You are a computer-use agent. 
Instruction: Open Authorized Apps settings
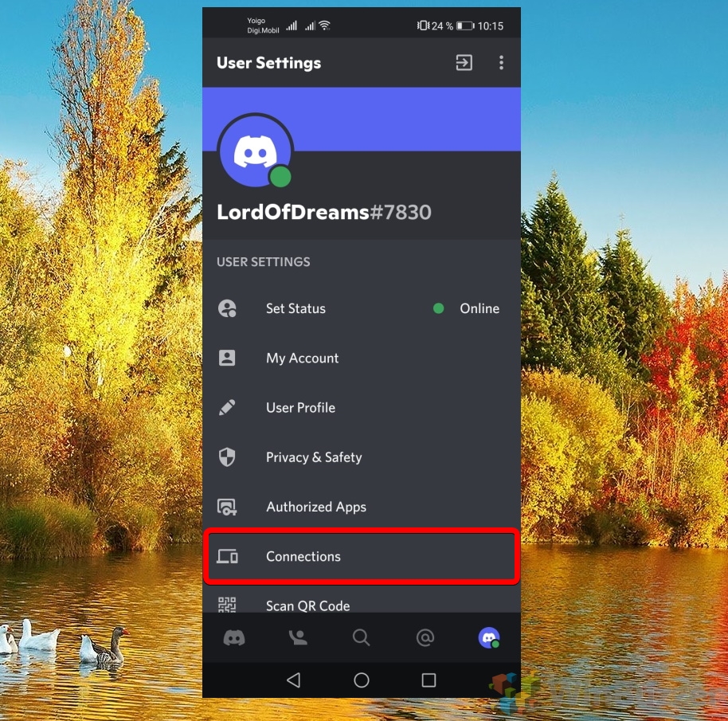click(x=362, y=507)
